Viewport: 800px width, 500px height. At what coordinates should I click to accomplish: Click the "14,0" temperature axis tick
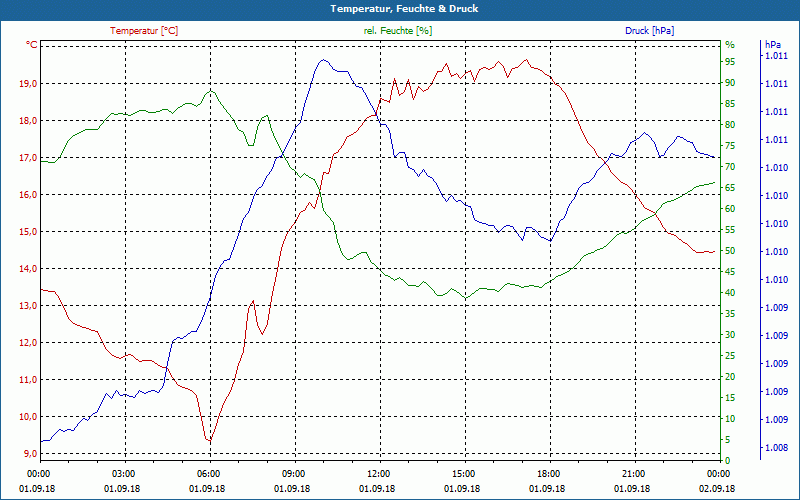point(29,269)
